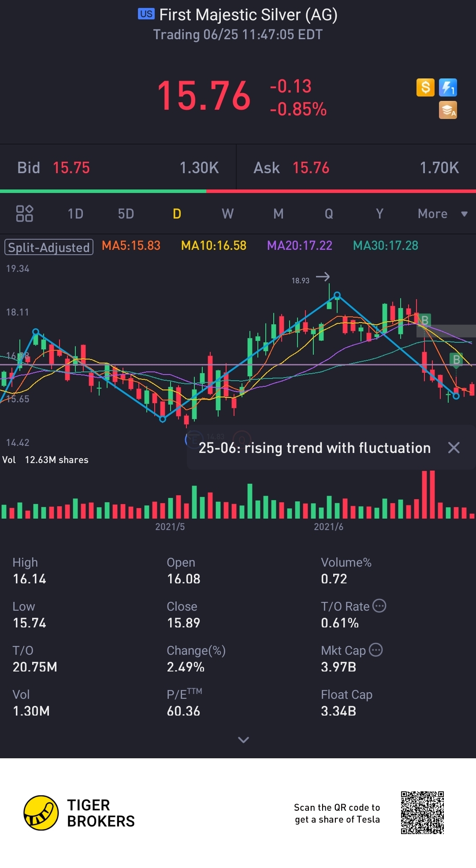Tap the blue lightning bolt icon

pos(448,87)
